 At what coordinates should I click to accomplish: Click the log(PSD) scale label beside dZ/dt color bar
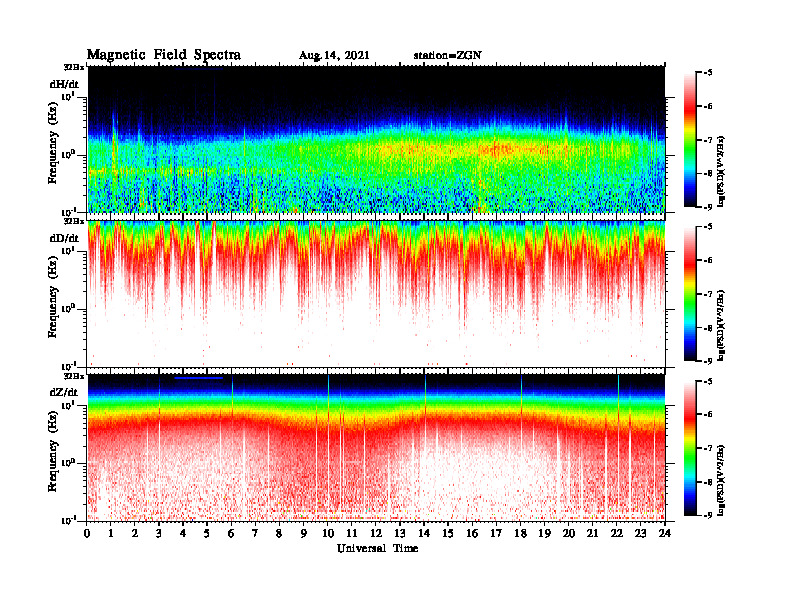coord(721,479)
